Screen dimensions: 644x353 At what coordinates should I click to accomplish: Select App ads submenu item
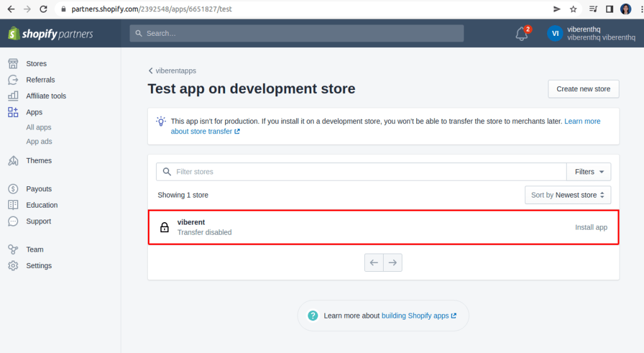pos(39,142)
